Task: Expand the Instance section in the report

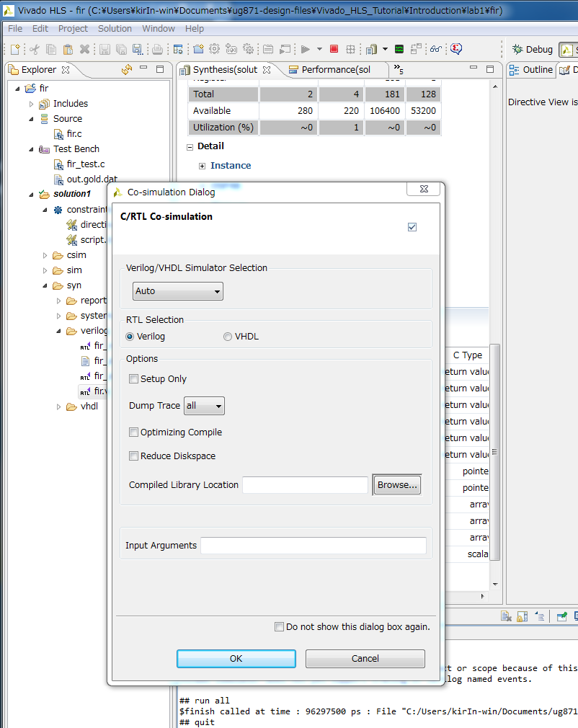Action: (202, 167)
